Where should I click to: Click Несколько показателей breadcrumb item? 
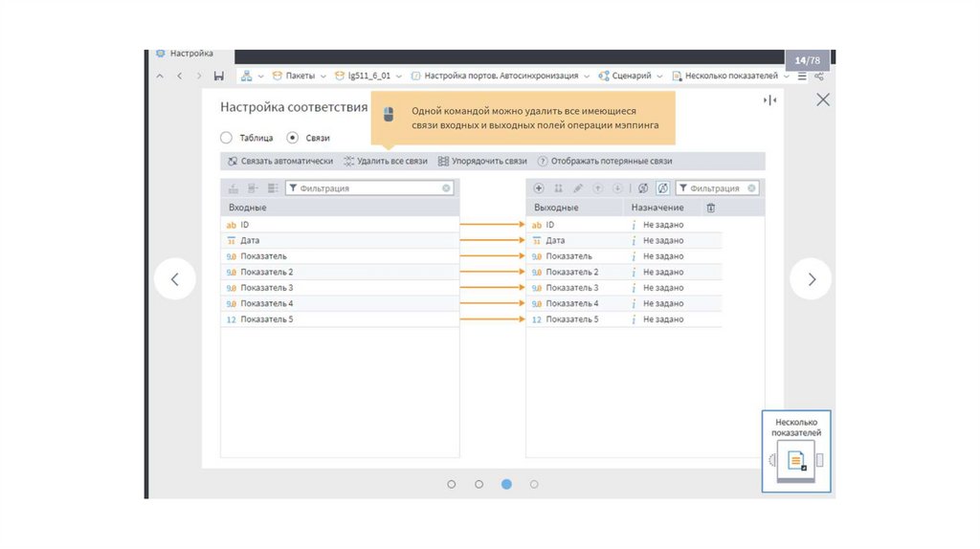[x=730, y=76]
